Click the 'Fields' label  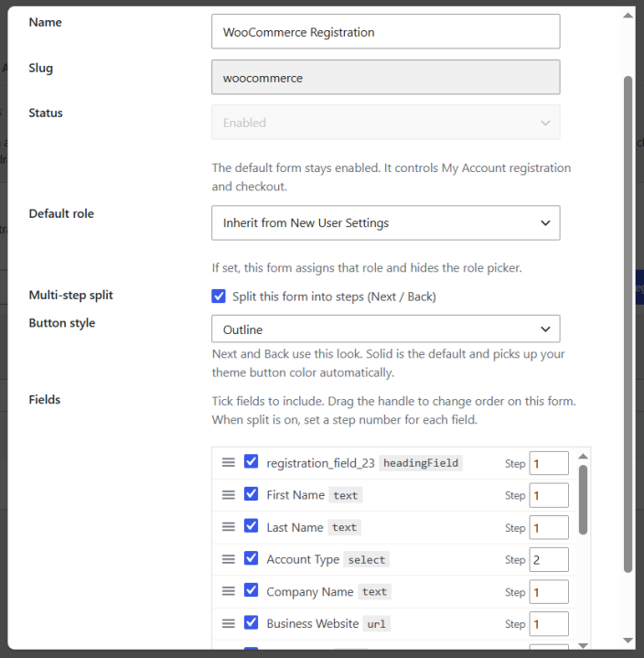(x=45, y=400)
